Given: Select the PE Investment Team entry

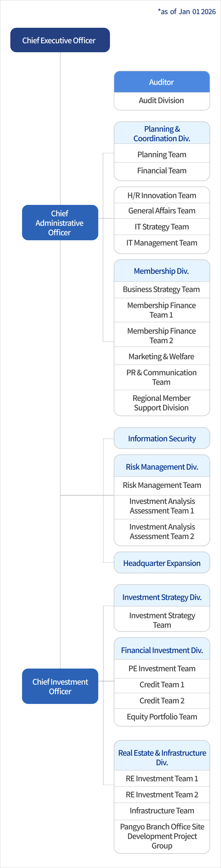Looking at the screenshot, I should [162, 669].
